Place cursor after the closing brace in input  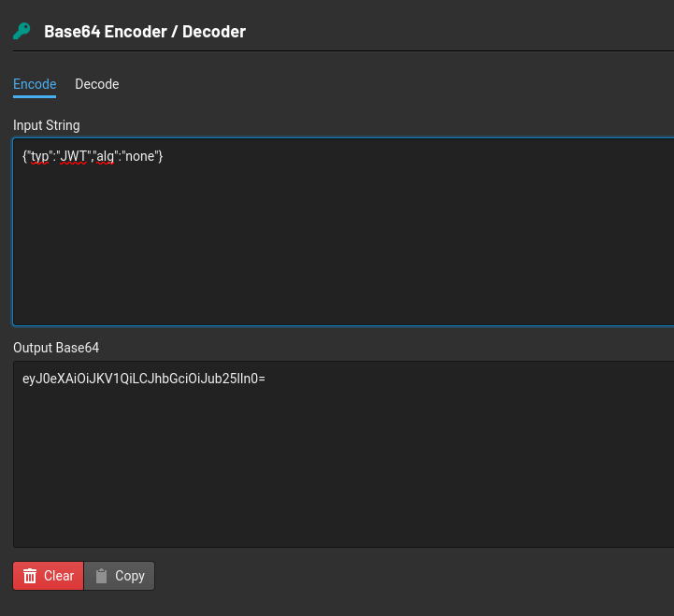165,156
